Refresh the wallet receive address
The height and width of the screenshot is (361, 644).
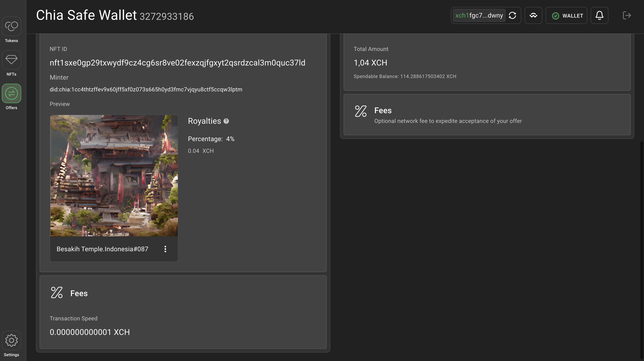[512, 15]
